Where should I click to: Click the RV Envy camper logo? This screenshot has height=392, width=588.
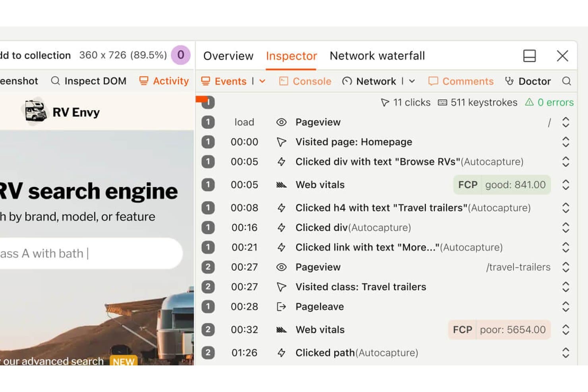[35, 111]
